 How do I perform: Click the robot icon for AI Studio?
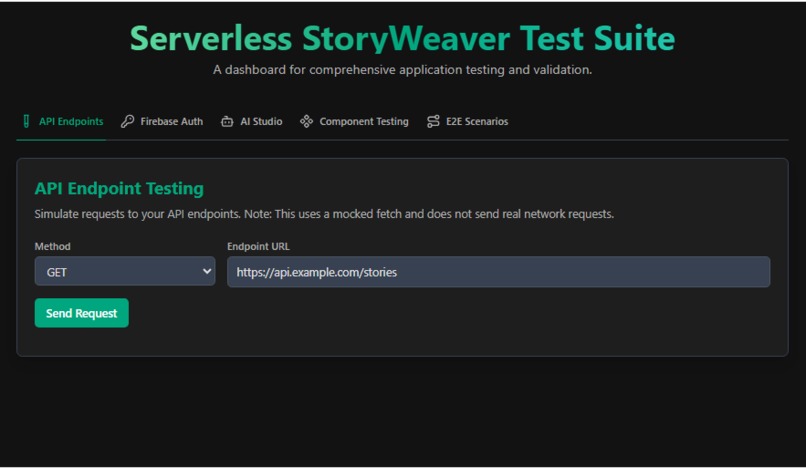click(x=227, y=121)
